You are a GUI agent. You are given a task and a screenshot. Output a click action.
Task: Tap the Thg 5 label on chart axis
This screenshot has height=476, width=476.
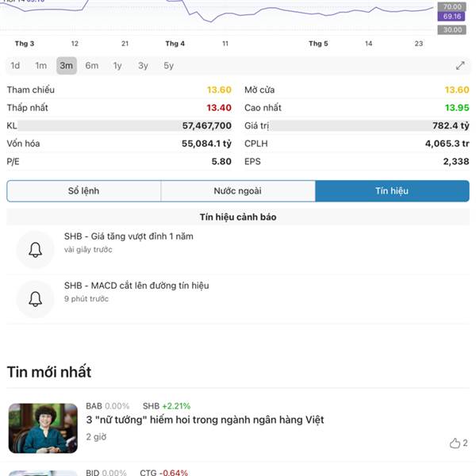coord(318,44)
